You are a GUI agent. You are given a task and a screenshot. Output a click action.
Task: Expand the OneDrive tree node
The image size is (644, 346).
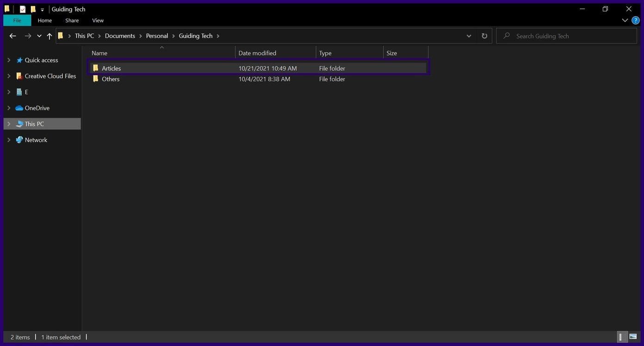click(9, 108)
